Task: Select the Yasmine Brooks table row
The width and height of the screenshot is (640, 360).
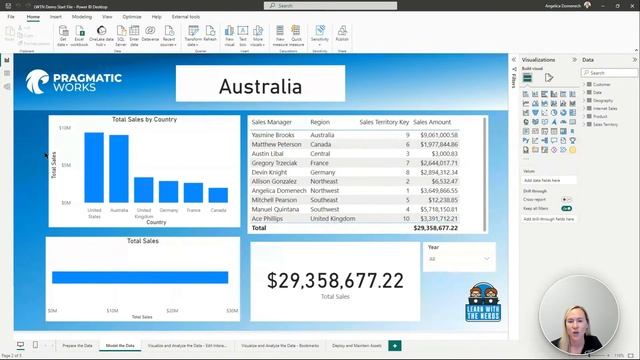Action: pyautogui.click(x=354, y=135)
